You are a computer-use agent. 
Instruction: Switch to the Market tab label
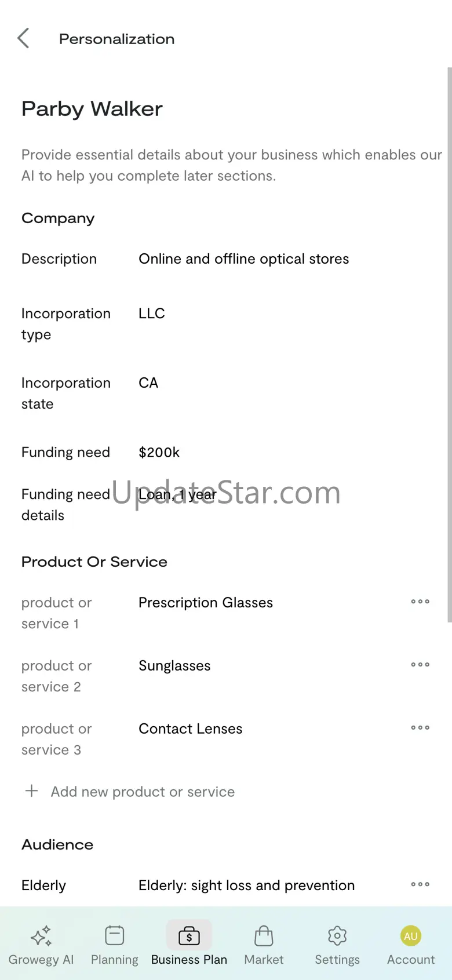[264, 960]
